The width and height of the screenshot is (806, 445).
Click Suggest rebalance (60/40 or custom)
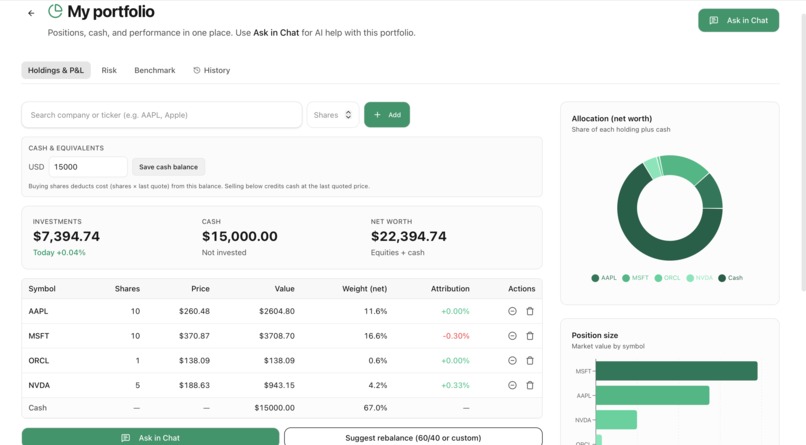413,437
